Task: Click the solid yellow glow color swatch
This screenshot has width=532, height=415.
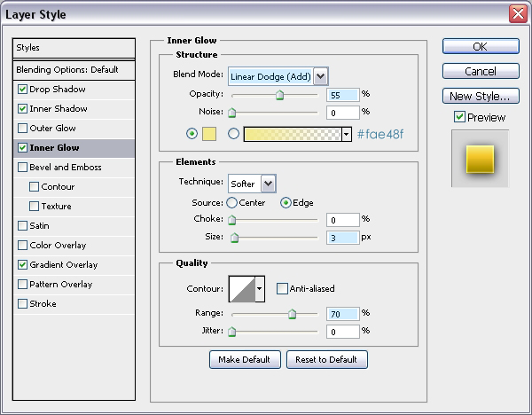Action: pos(209,134)
